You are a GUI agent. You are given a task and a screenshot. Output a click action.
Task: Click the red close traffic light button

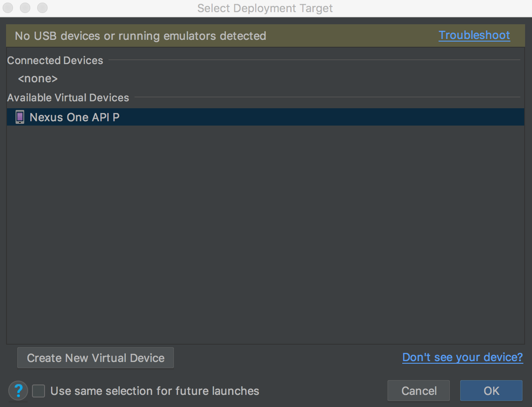pyautogui.click(x=8, y=8)
